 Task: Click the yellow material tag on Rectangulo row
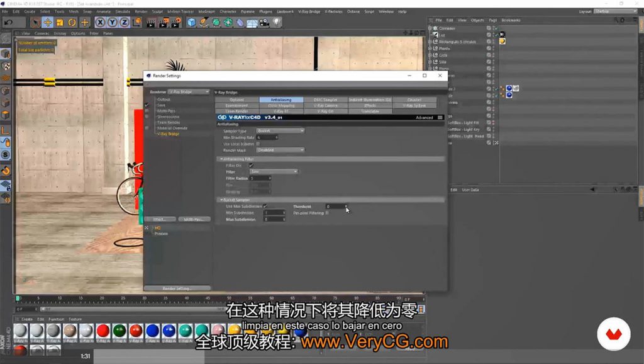pyautogui.click(x=502, y=42)
